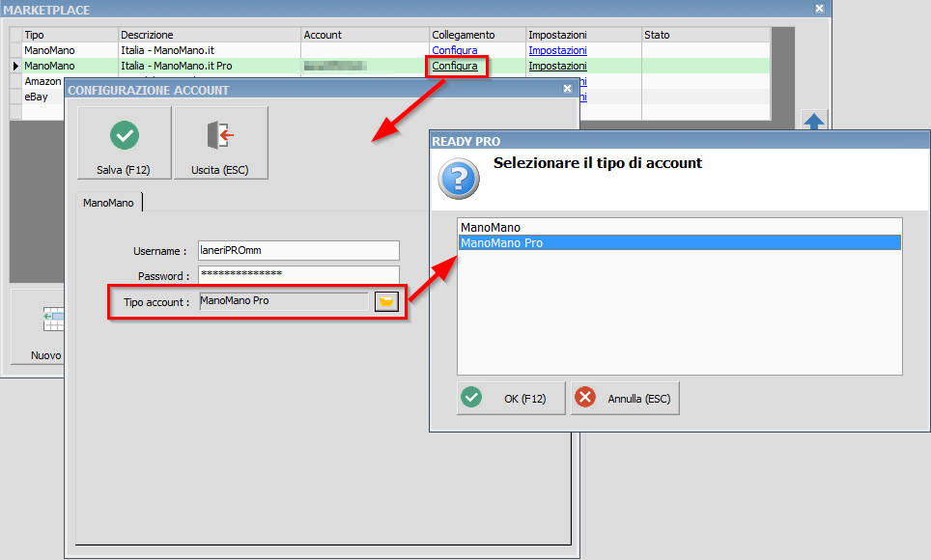Click the blue question mark icon

point(459,179)
